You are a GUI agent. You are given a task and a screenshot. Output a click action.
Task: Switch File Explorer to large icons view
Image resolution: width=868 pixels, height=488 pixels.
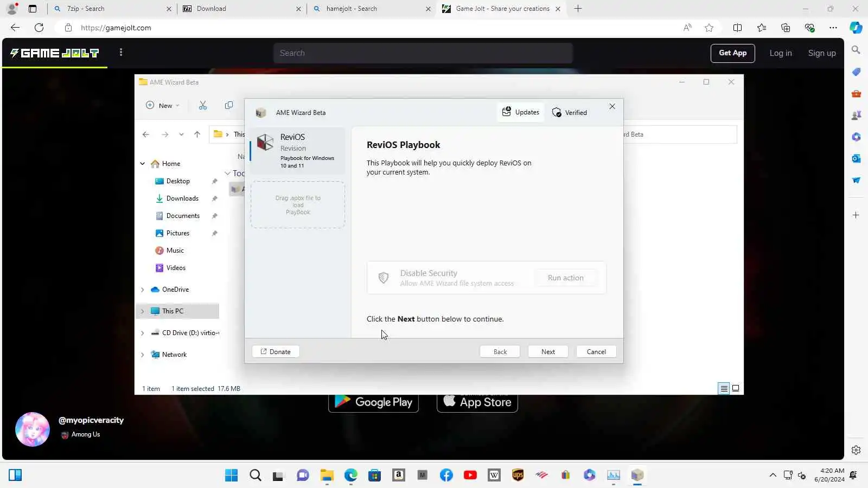coord(736,388)
